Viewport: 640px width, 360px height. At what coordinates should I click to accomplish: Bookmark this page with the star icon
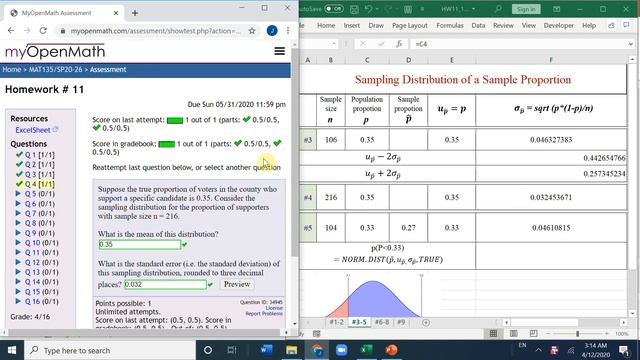click(252, 31)
